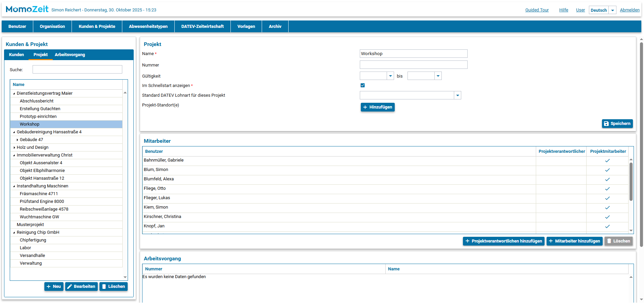Uncheck Im Schnellstart anzeigen checkbox

[362, 85]
